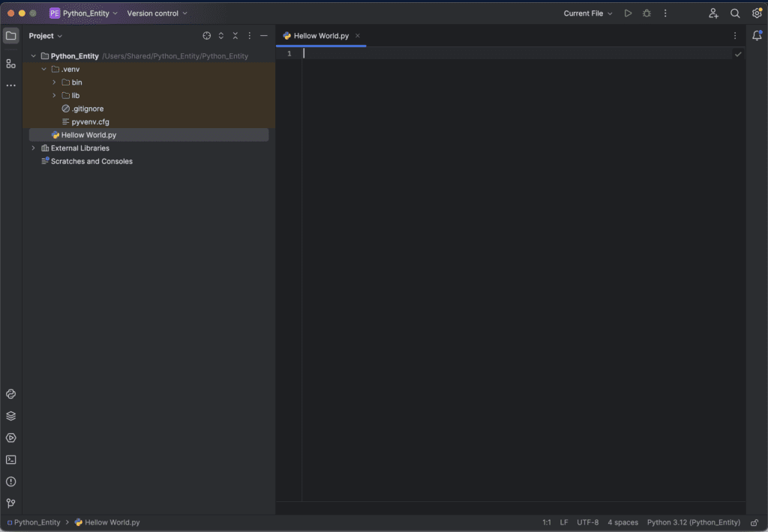Image resolution: width=768 pixels, height=532 pixels.
Task: Select the Hellow World.py editor tab
Action: pyautogui.click(x=321, y=36)
